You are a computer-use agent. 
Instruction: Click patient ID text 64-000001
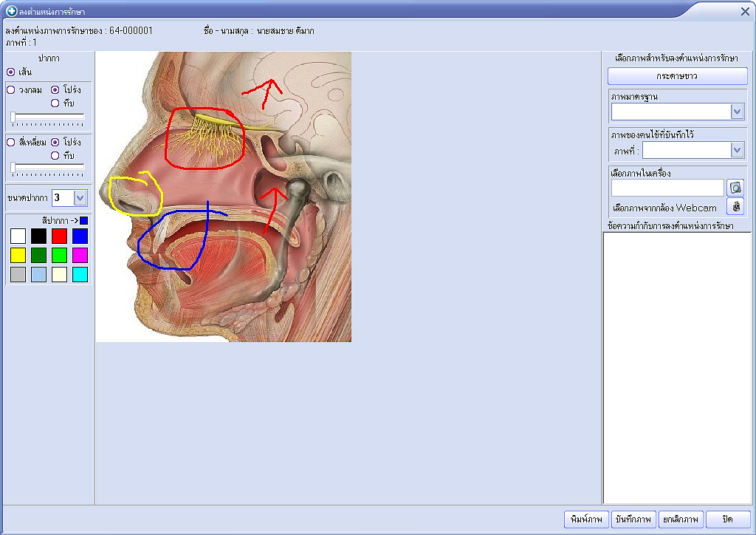point(131,31)
